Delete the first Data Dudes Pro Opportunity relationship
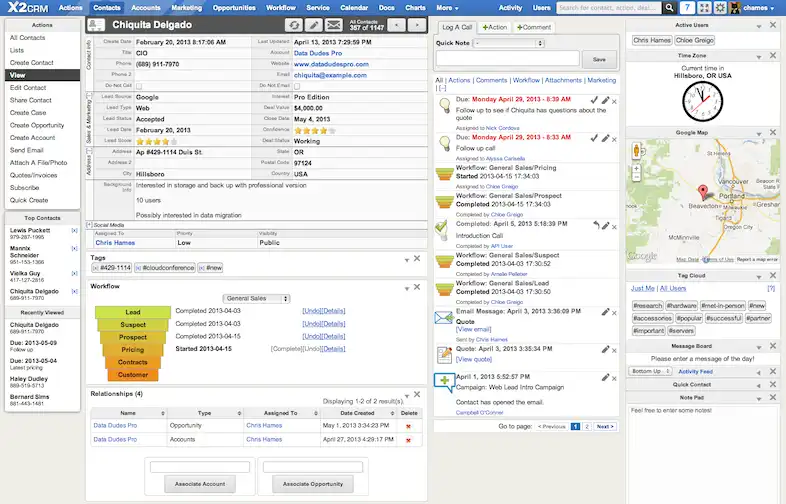This screenshot has width=786, height=504. click(x=409, y=426)
